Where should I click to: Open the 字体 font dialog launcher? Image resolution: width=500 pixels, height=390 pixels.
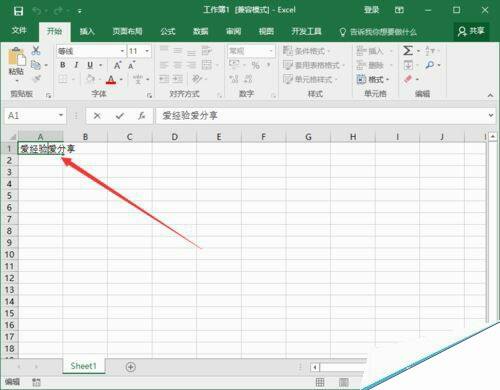point(149,96)
